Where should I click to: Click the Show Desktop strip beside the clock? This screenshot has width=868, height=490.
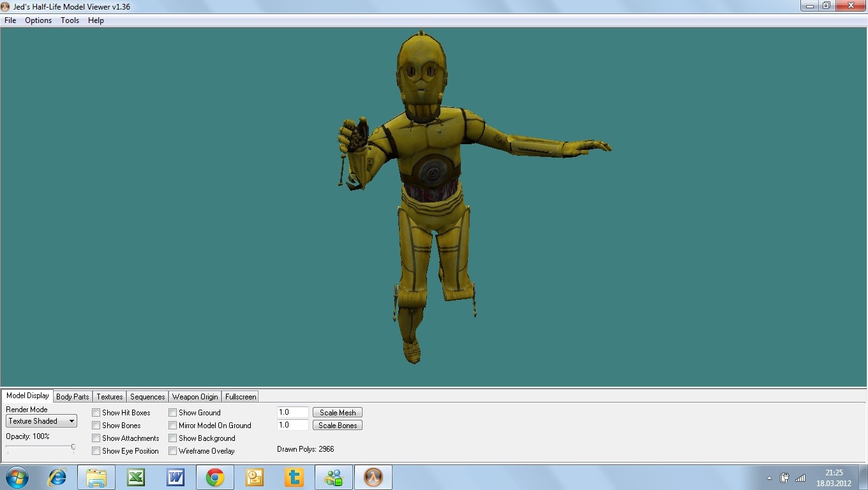pos(863,477)
